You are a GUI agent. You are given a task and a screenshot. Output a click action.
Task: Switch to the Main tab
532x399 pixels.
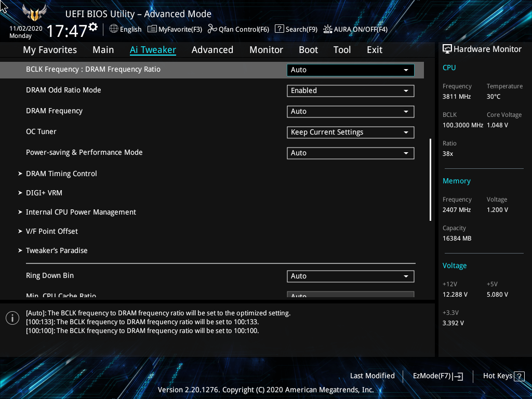point(103,50)
